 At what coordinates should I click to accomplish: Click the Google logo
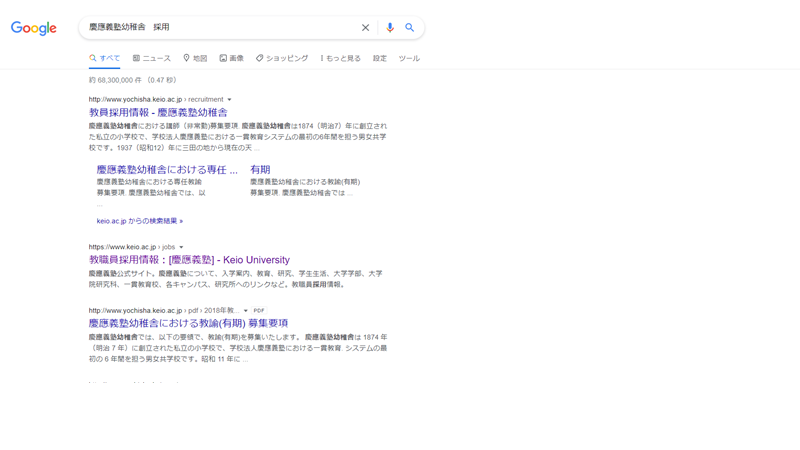pos(34,28)
